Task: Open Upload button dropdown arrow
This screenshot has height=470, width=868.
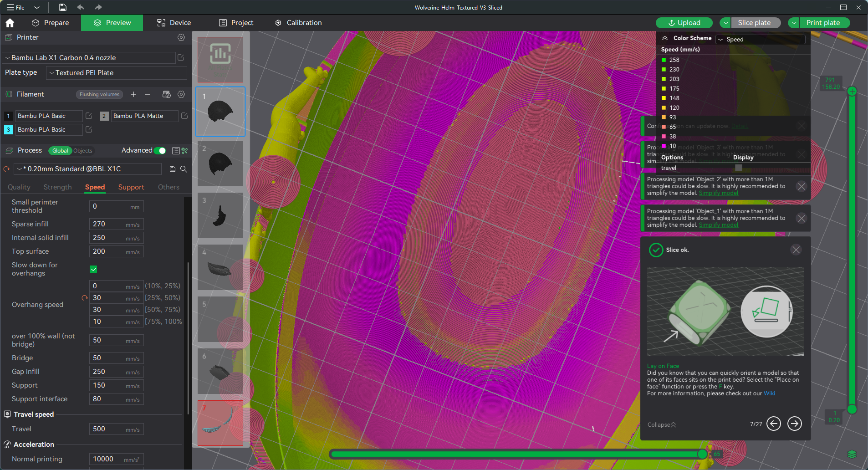Action: pyautogui.click(x=726, y=23)
